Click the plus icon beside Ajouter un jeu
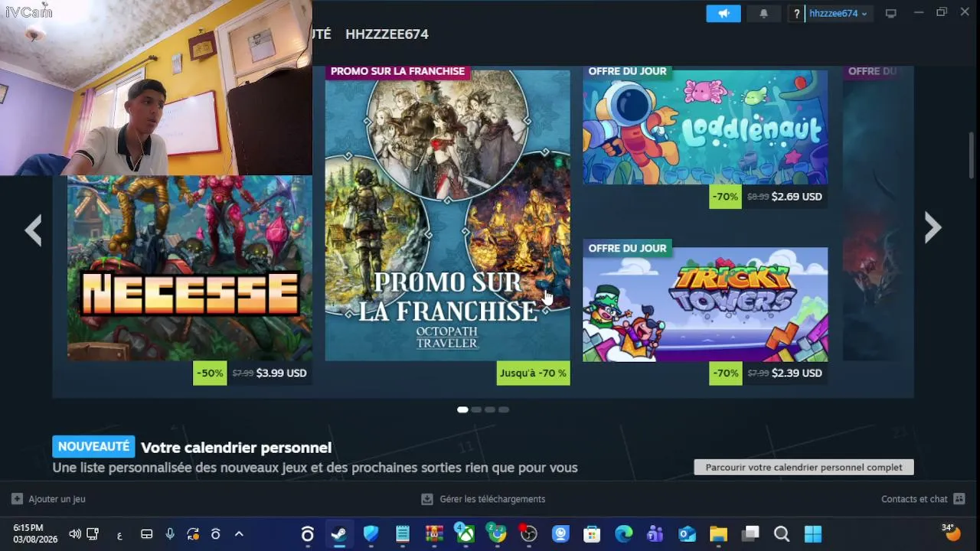 [x=17, y=499]
